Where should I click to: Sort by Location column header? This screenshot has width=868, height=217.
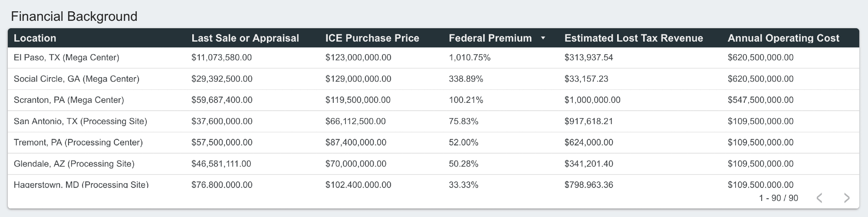(35, 38)
